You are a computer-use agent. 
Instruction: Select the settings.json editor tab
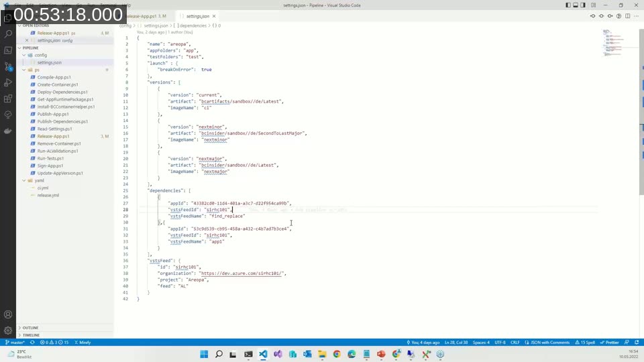[197, 16]
